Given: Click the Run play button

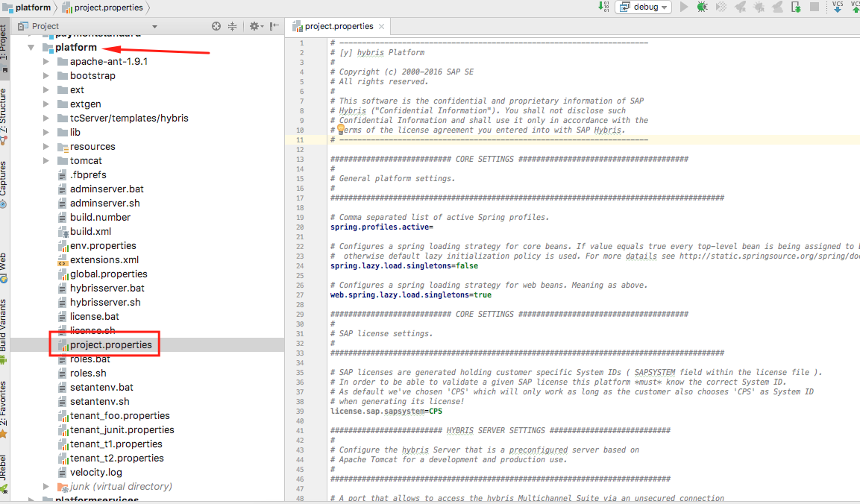Looking at the screenshot, I should [x=683, y=7].
